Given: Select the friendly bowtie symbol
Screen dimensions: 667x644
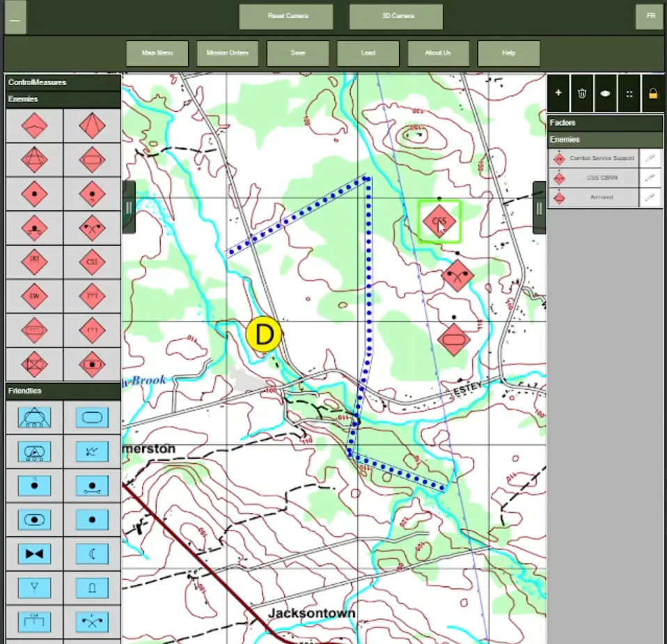Looking at the screenshot, I should [x=34, y=553].
